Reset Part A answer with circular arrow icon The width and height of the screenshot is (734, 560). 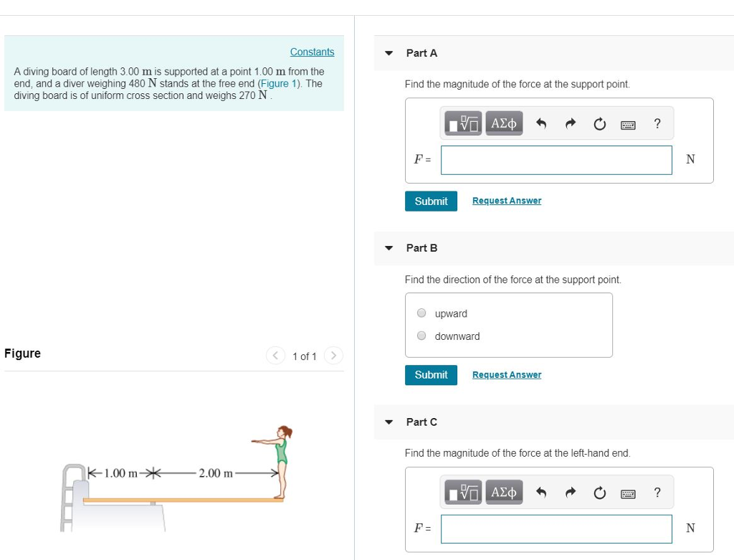point(599,123)
